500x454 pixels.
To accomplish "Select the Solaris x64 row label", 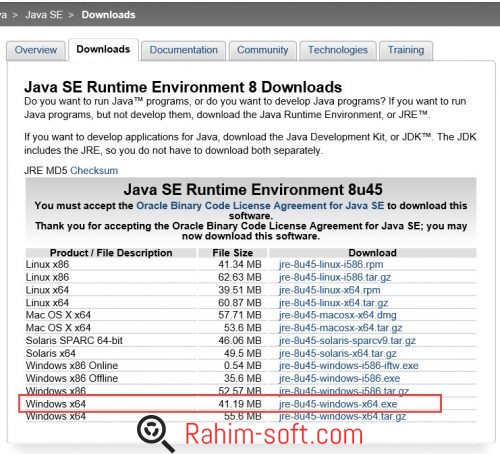I will coord(51,353).
